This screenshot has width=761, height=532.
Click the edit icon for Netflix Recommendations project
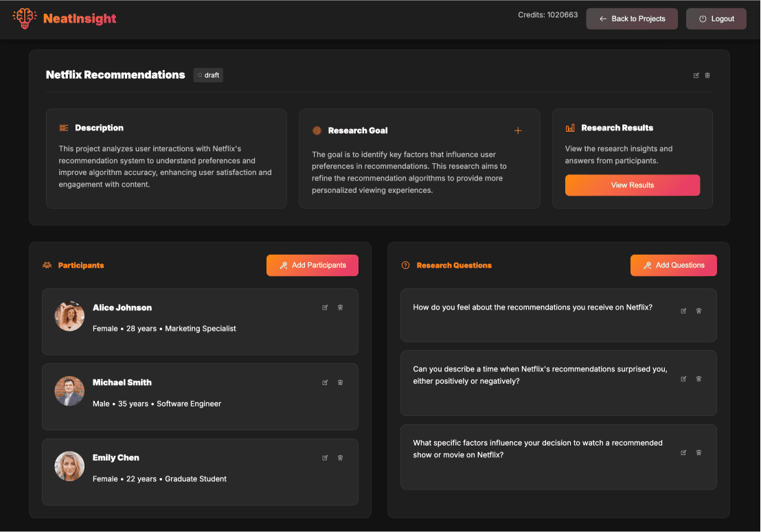click(696, 76)
